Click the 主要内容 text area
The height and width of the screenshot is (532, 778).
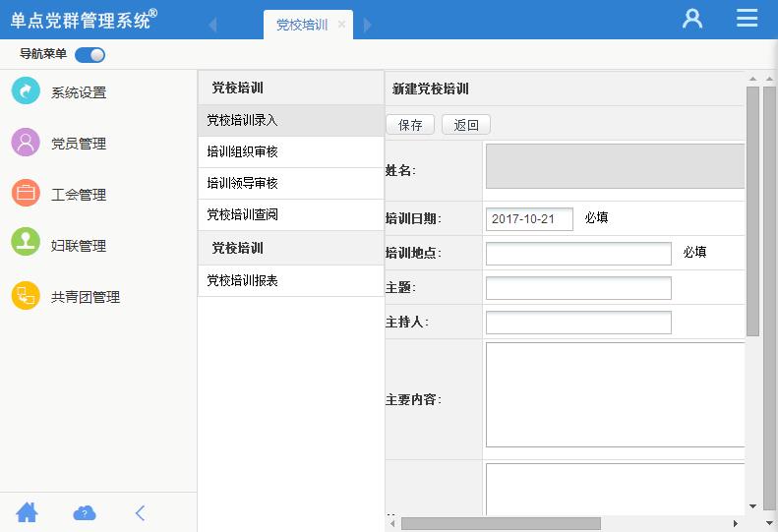pos(615,394)
